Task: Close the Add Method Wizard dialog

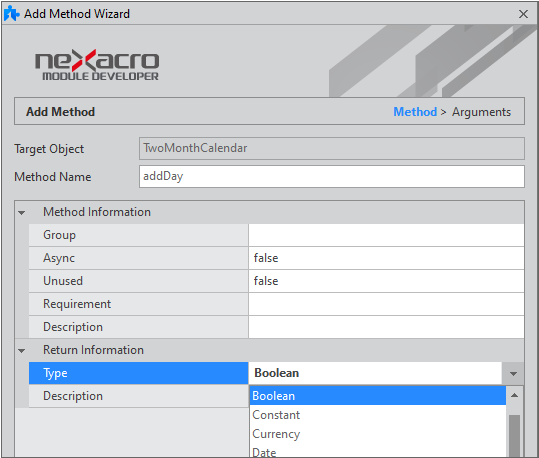Action: (x=523, y=14)
